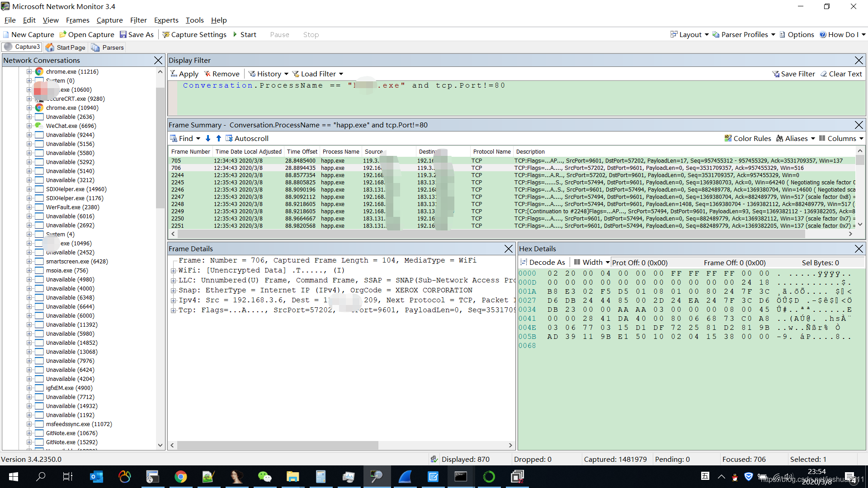Screen dimensions: 868x488
Task: Check the WeChat.exe (6696) conversation checkbox
Action: pos(39,126)
